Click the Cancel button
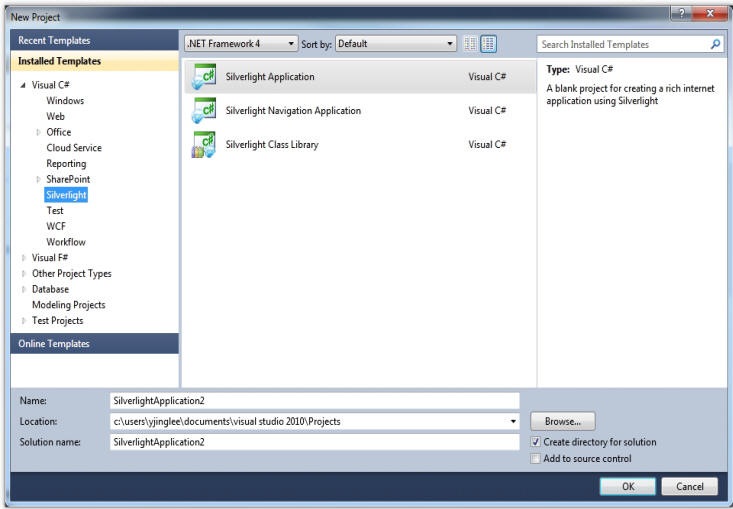Image resolution: width=733 pixels, height=509 pixels. pos(690,487)
